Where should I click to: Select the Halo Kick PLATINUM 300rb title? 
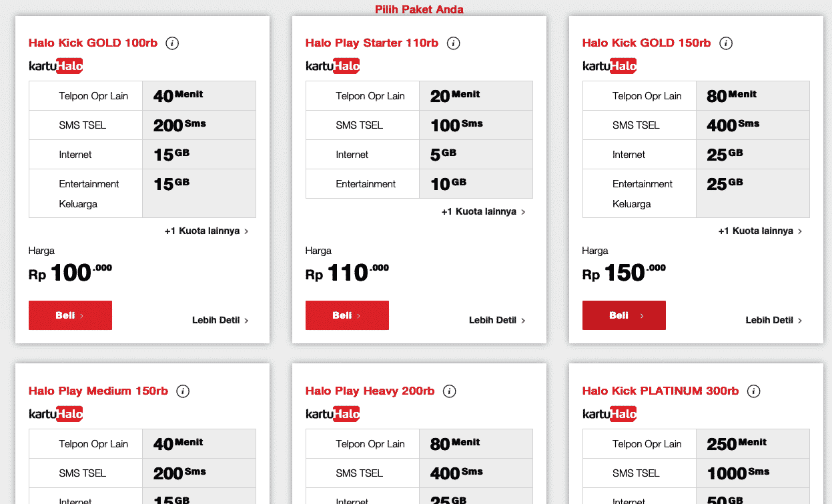[x=661, y=391]
